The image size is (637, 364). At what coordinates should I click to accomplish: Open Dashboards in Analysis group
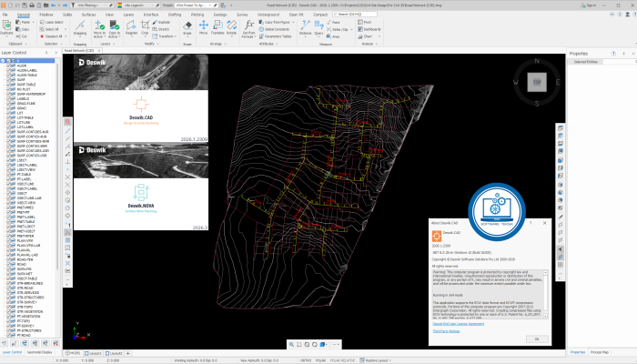click(x=369, y=29)
